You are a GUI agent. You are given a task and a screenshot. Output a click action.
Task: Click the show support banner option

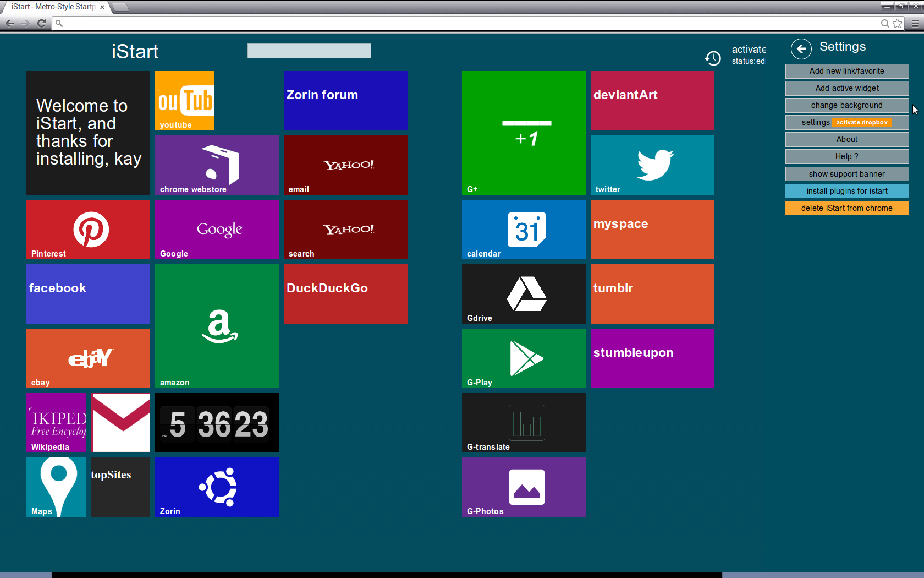tap(846, 174)
